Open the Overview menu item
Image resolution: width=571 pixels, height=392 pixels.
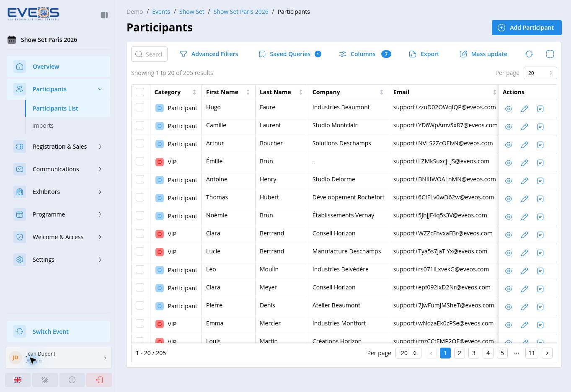point(58,67)
